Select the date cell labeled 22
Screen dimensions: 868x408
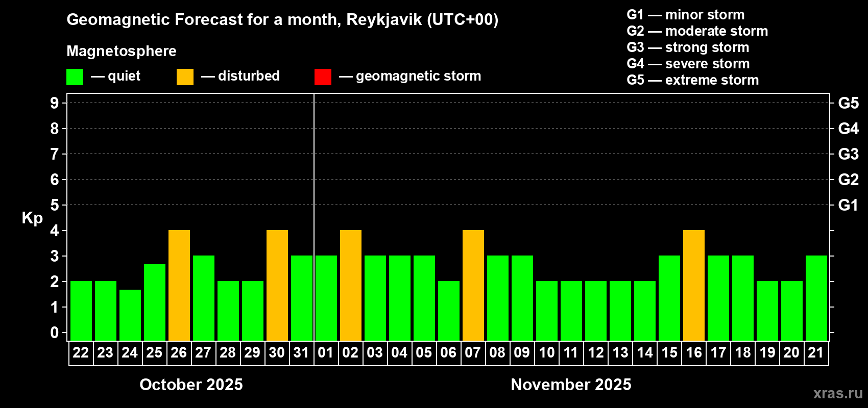[81, 353]
